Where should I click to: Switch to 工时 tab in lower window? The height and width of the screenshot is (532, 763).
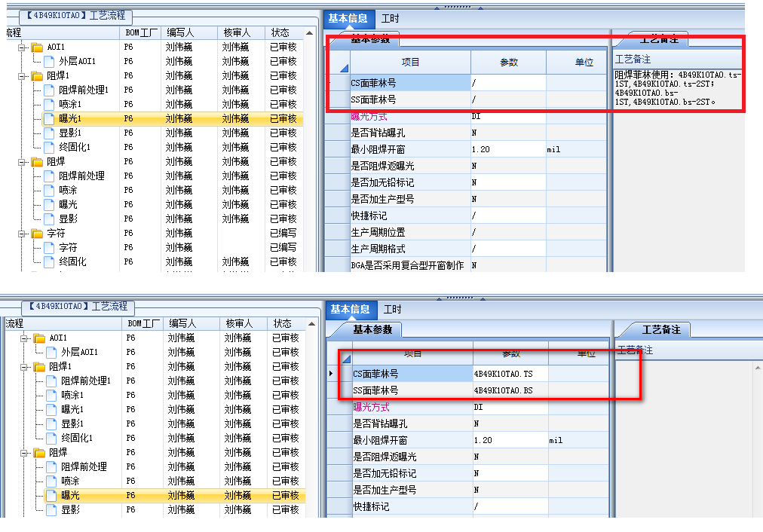pos(393,309)
